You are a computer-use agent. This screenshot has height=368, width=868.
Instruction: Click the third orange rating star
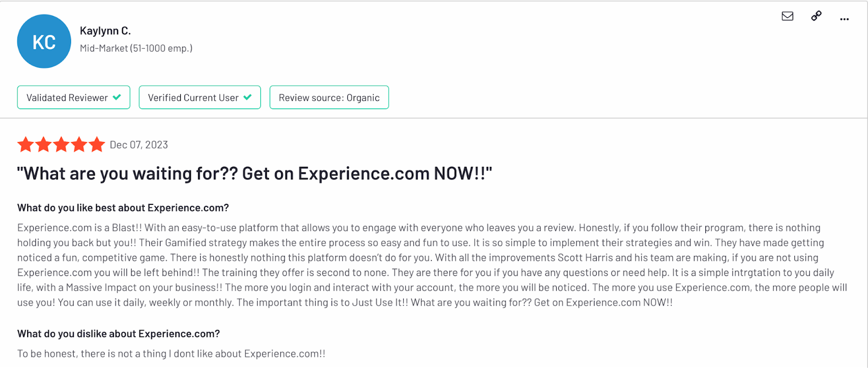tap(61, 145)
